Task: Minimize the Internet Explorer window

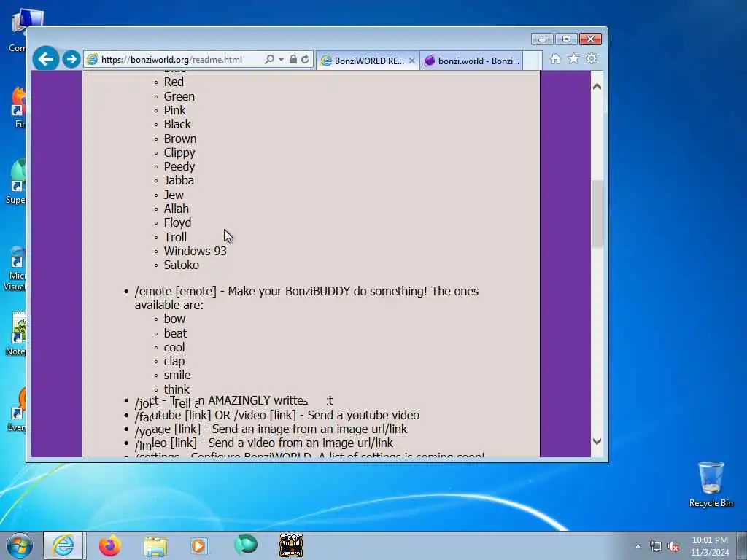Action: (x=542, y=39)
